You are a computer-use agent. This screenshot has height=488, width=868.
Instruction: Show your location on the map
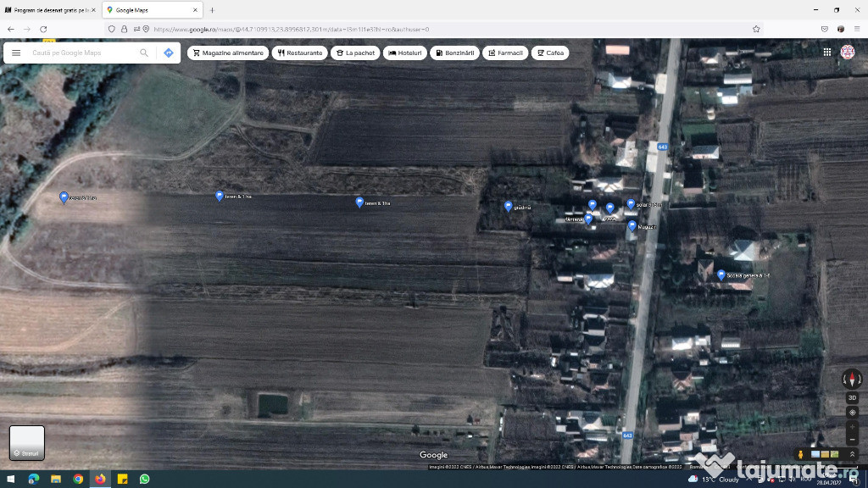pos(852,413)
